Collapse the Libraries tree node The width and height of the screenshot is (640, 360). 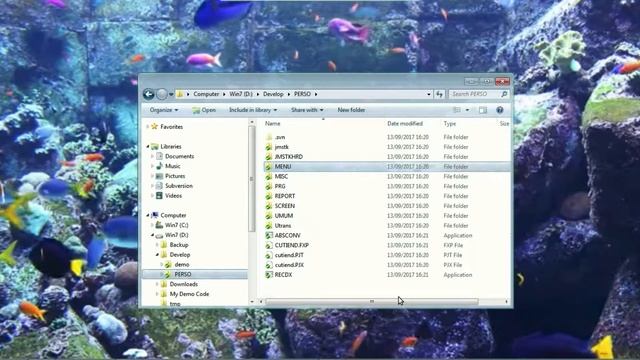pyautogui.click(x=148, y=147)
